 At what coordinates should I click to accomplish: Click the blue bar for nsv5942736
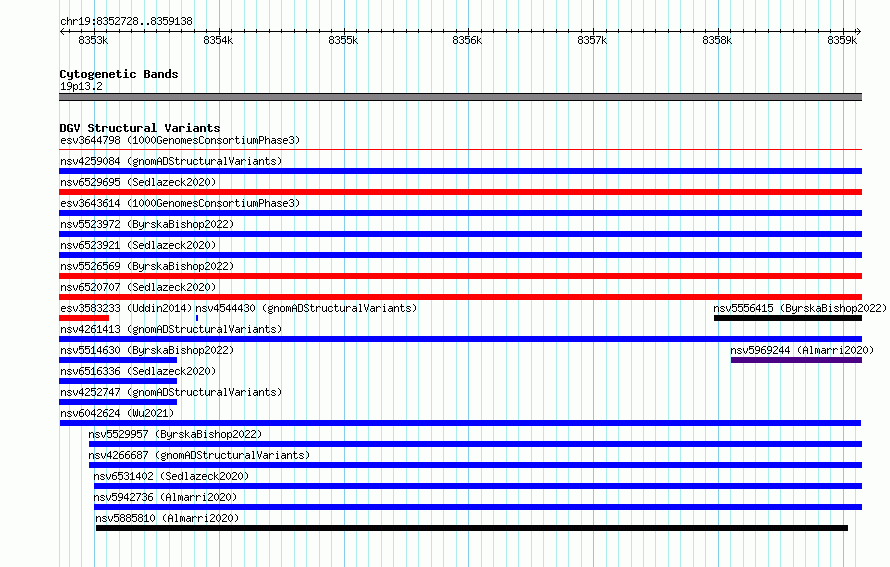pos(478,507)
